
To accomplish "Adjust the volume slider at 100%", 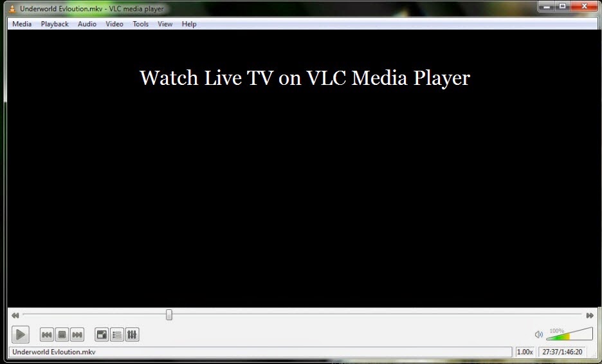I will [569, 334].
